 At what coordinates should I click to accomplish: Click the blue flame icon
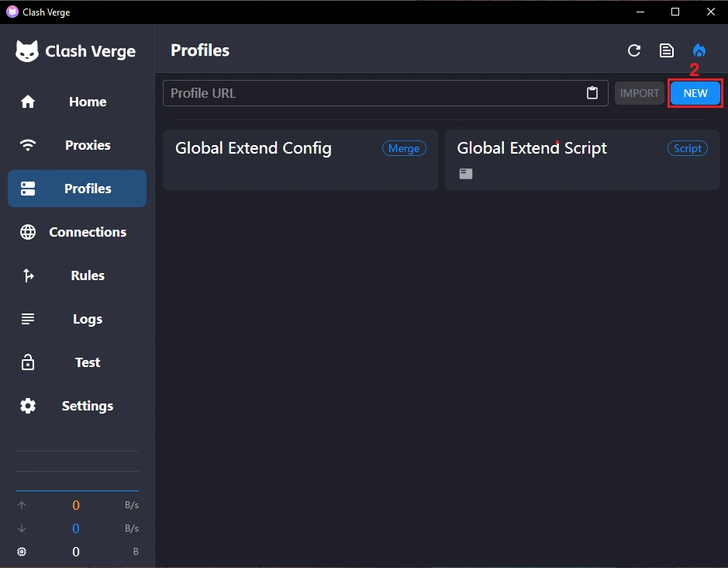coord(699,50)
